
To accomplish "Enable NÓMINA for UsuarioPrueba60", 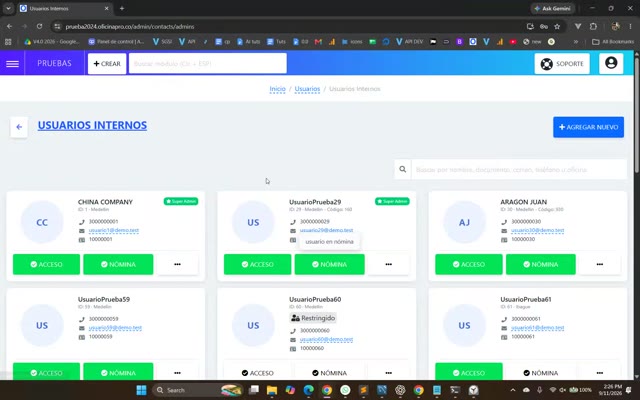I will tap(330, 372).
